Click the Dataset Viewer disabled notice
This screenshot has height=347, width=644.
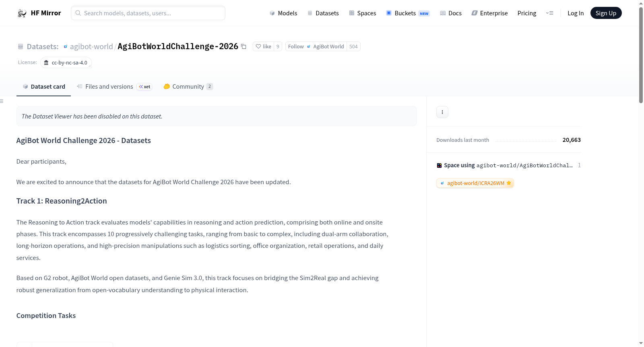217,116
